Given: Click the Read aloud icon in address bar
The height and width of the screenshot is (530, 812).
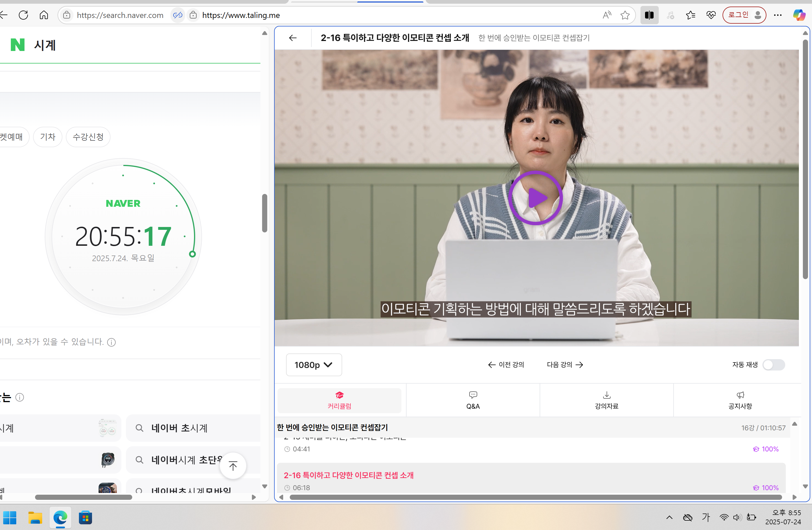Looking at the screenshot, I should coord(607,15).
